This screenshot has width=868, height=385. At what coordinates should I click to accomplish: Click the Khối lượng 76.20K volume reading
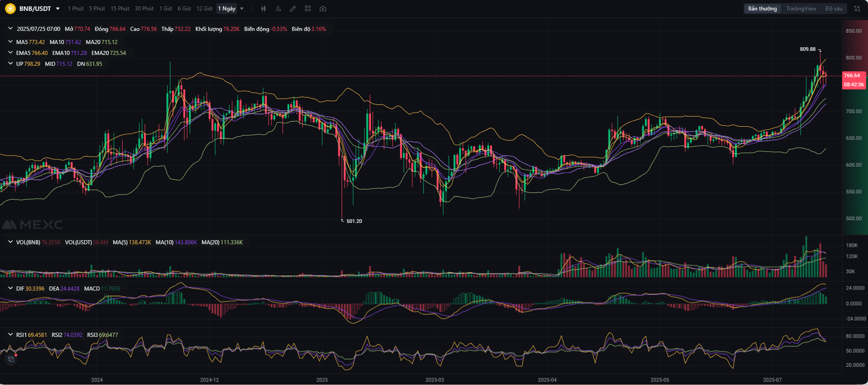click(x=218, y=29)
